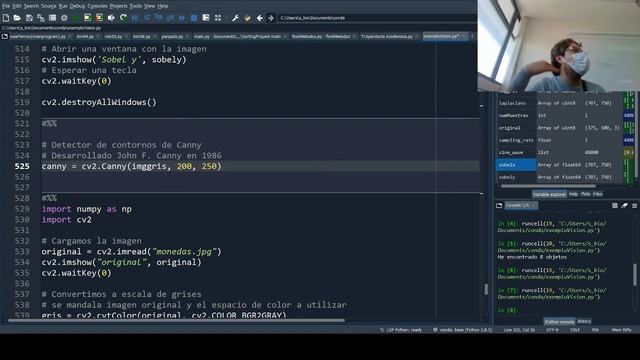
Task: Open the Run menu
Action: coord(63,6)
